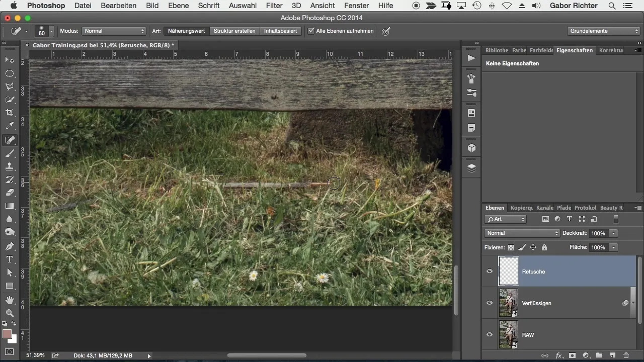644x362 pixels.
Task: Toggle Quick Mask mode
Action: tap(10, 351)
